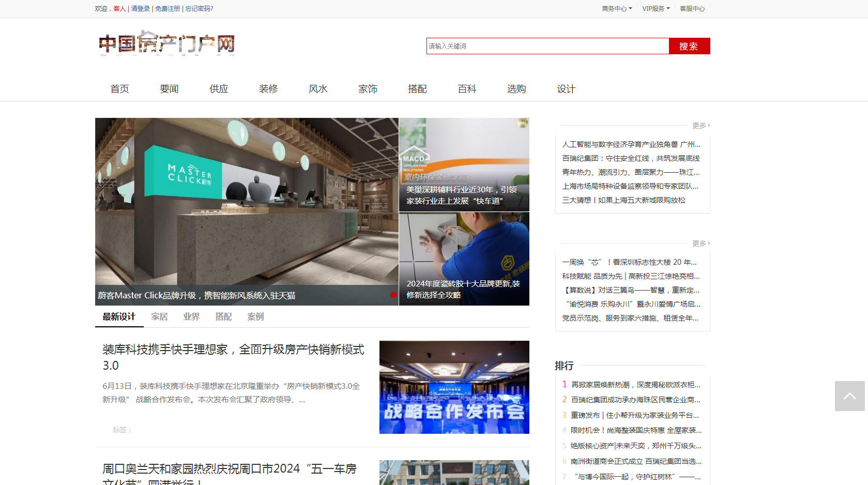Open ranking item 重磅发布 | 住小帮升级

635,415
